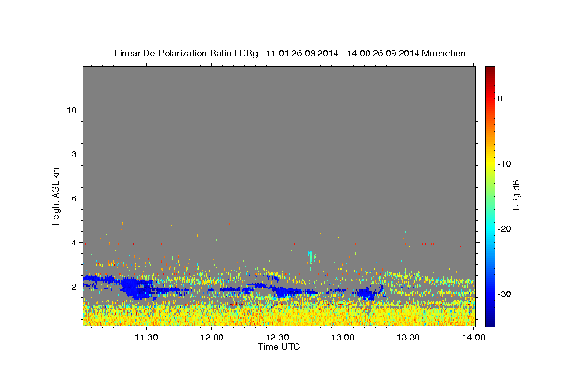Image resolution: width=588 pixels, height=392 pixels.
Task: Click the 'Height AGL km' axis label
Action: click(x=56, y=196)
